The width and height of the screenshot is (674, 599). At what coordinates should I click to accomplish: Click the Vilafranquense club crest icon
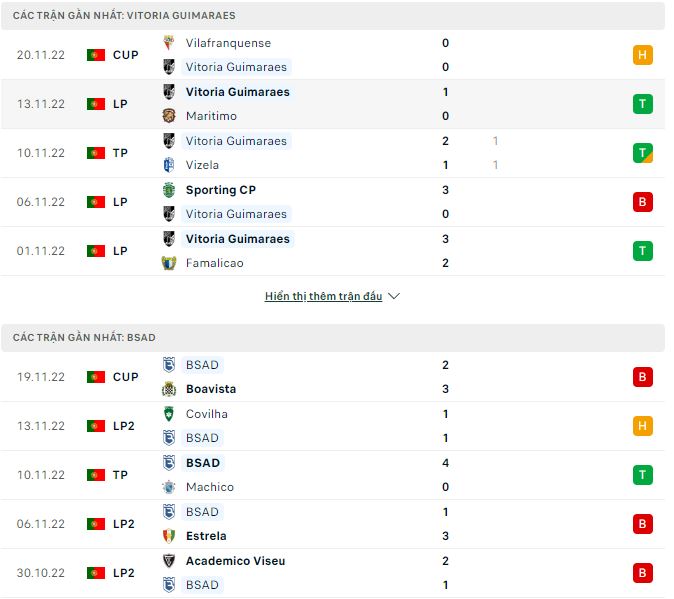(168, 43)
